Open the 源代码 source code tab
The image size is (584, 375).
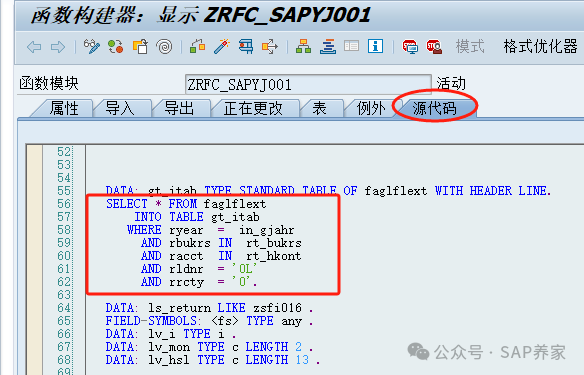(x=434, y=108)
